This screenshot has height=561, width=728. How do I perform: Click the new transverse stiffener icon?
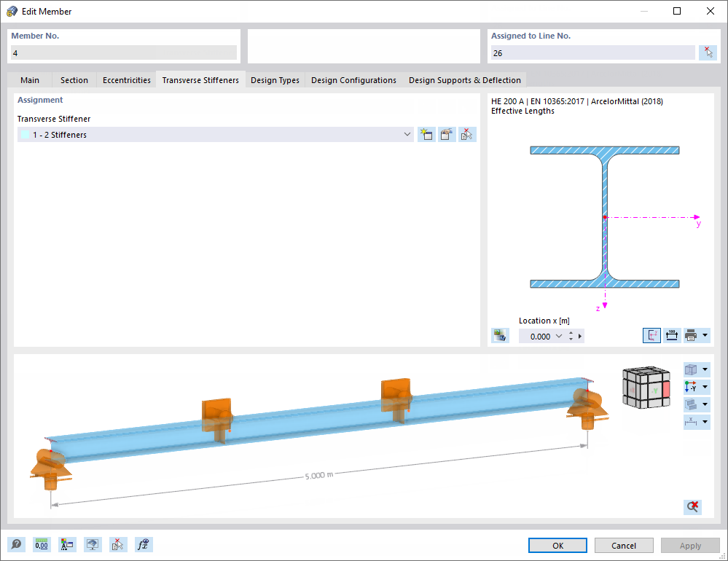click(426, 135)
